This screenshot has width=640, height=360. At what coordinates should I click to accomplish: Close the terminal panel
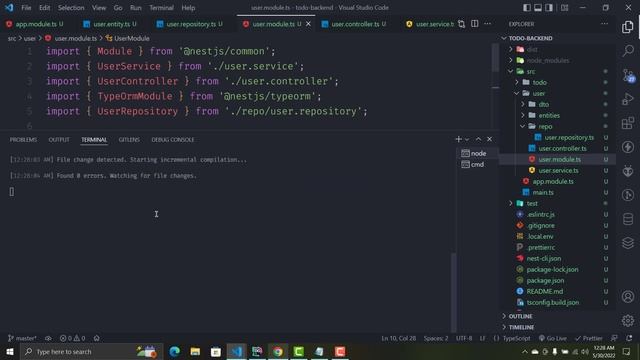coord(489,139)
